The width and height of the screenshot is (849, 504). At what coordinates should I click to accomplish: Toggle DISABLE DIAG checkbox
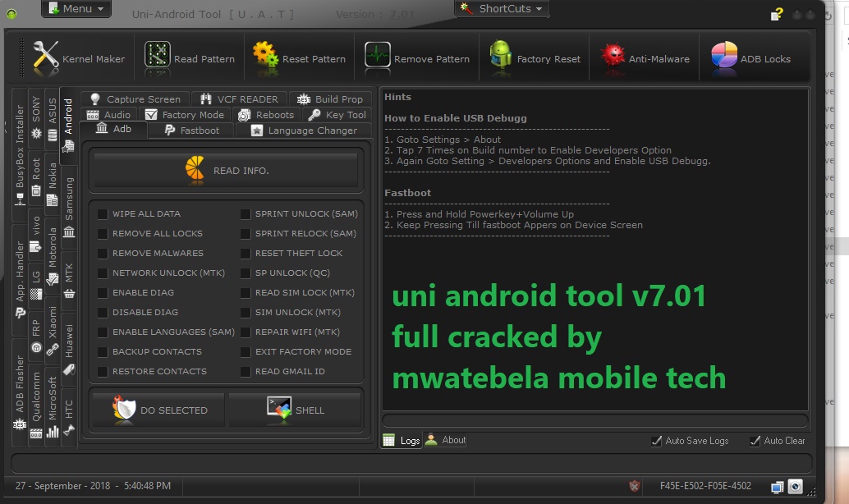pos(103,313)
